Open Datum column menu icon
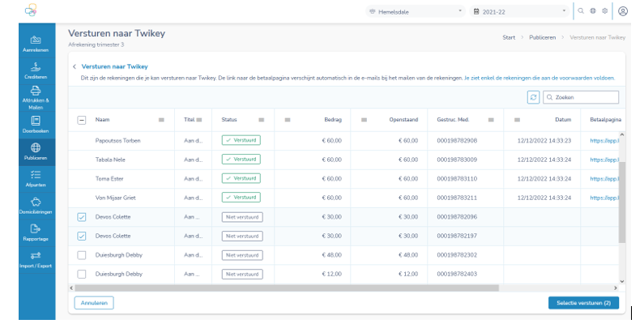This screenshot has width=644, height=328. (517, 120)
